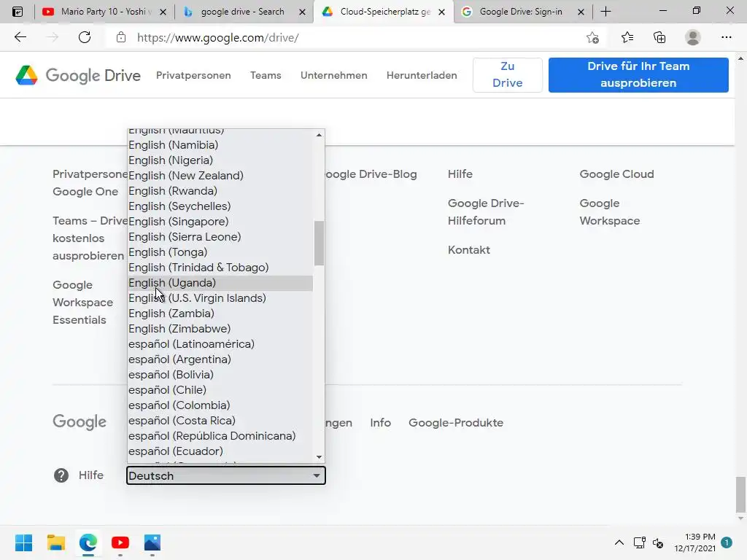Click the address bar URL field
This screenshot has width=747, height=560.
click(348, 38)
